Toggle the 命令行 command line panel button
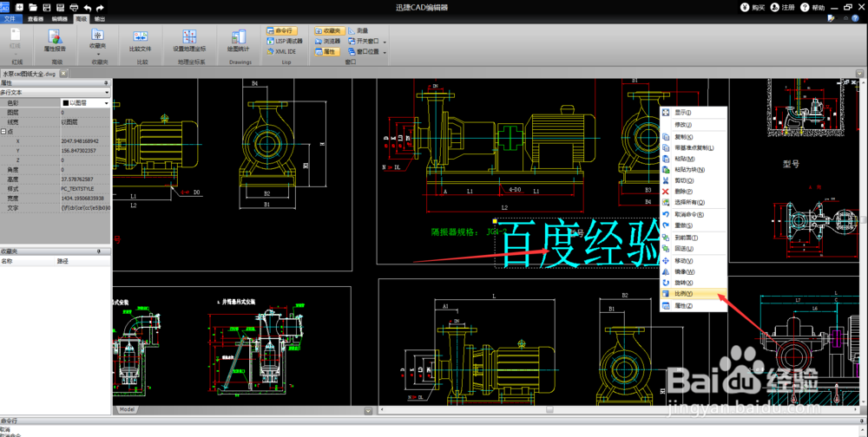This screenshot has height=437, width=868. [281, 31]
